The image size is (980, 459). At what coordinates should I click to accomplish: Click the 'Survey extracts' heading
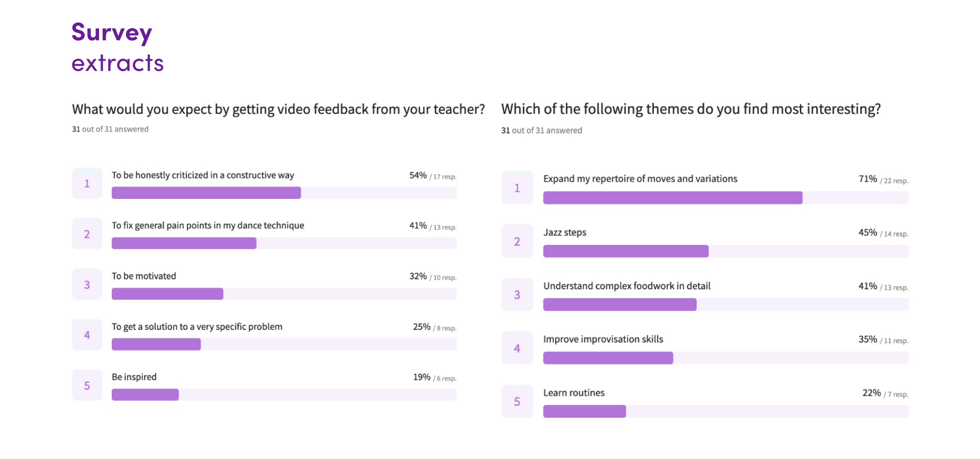click(117, 47)
